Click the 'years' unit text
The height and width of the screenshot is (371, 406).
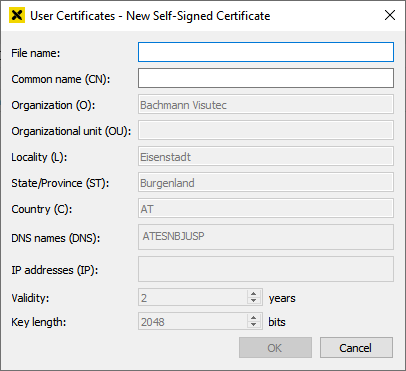[282, 298]
